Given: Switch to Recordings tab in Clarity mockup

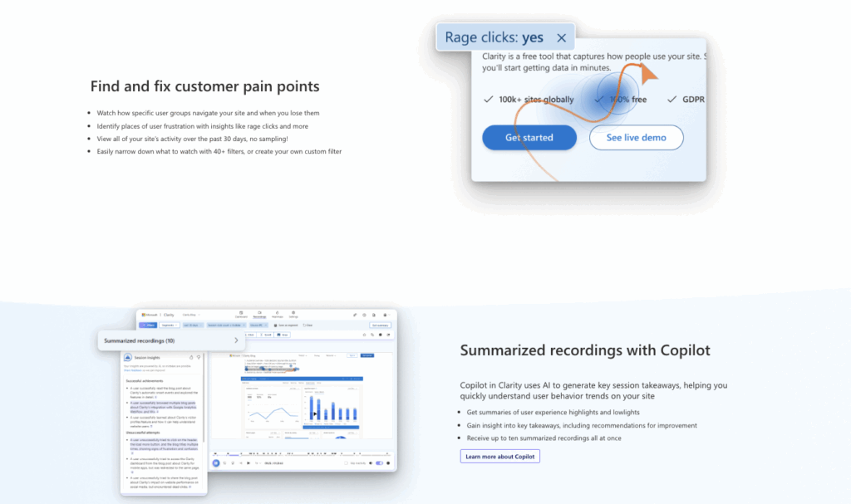Looking at the screenshot, I should click(x=259, y=315).
